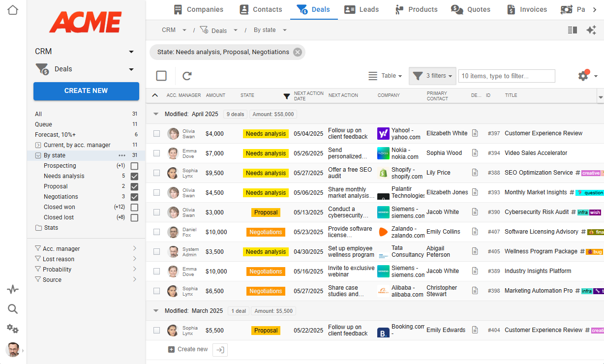Open document icon for deal #404
Viewport: 604px width, 364px height.
point(475,330)
